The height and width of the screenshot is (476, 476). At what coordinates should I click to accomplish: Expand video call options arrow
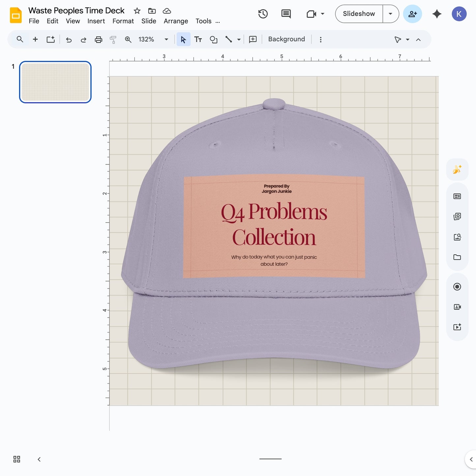[322, 14]
